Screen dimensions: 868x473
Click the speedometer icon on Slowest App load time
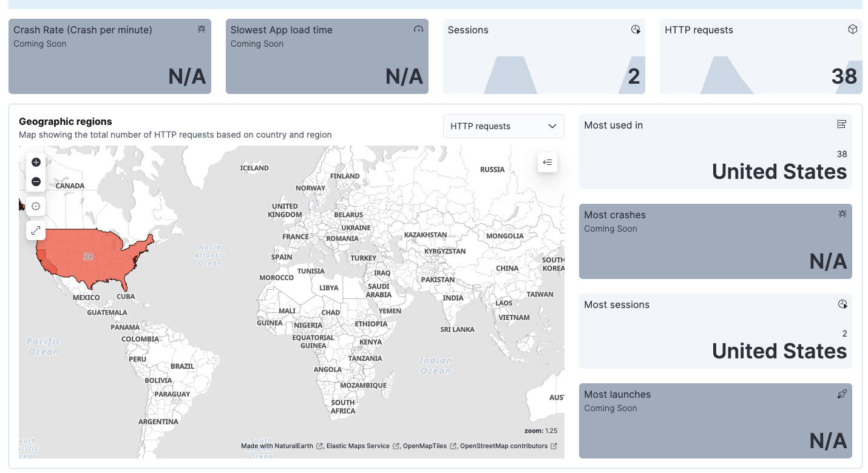tap(418, 29)
